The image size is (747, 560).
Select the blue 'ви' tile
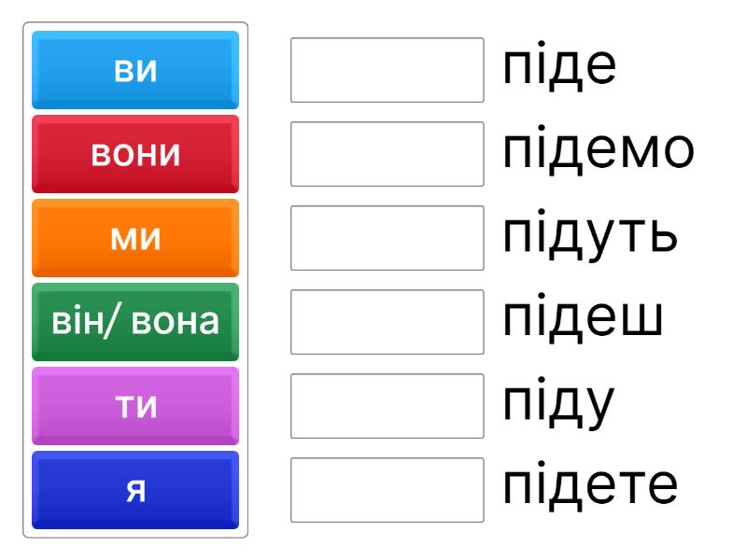coord(135,70)
